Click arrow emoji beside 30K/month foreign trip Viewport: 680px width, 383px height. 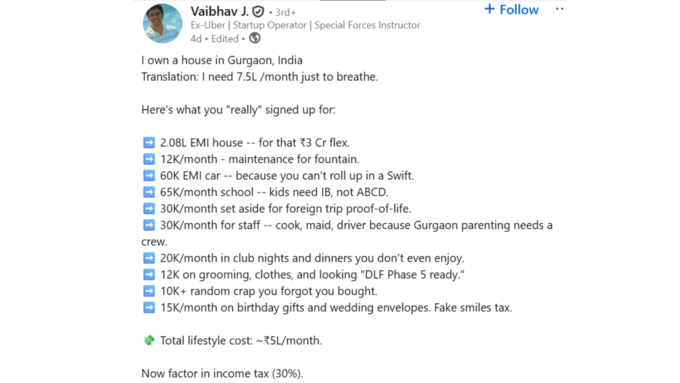pyautogui.click(x=149, y=209)
